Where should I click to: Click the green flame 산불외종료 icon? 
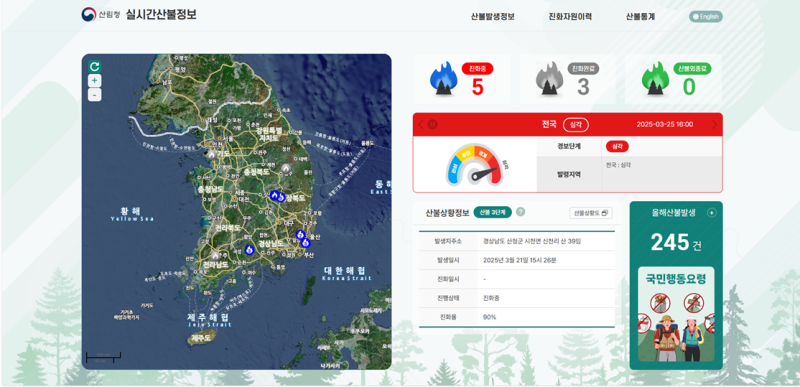pyautogui.click(x=655, y=79)
